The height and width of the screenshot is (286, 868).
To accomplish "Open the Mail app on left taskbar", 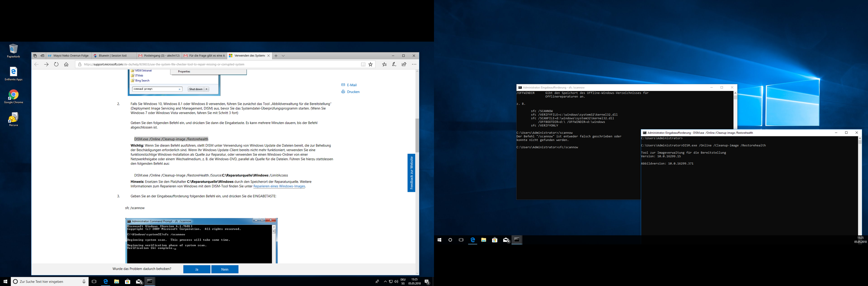I will [139, 281].
